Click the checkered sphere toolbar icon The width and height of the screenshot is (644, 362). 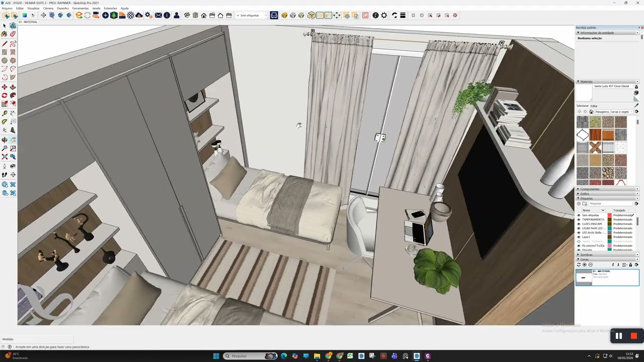pos(131,16)
